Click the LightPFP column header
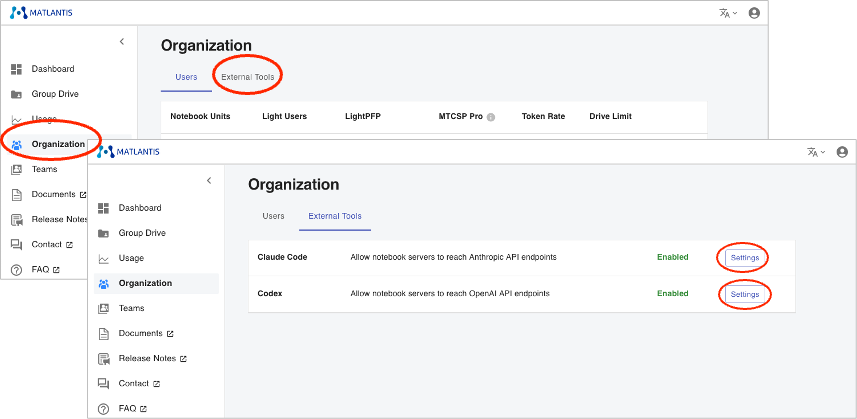Viewport: 857px width, 419px height. 363,116
